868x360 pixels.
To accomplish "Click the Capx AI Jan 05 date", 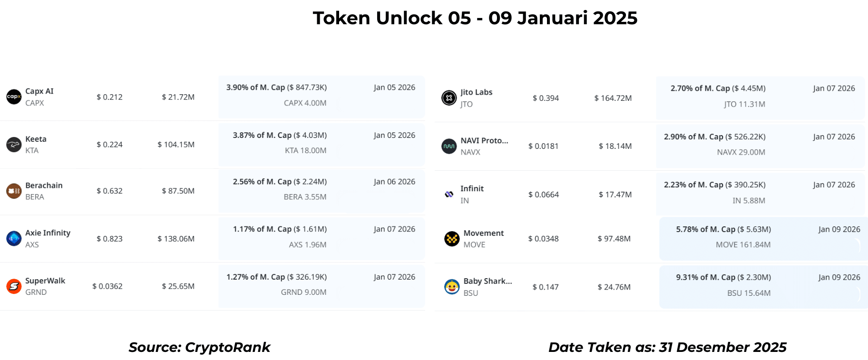I will point(394,88).
